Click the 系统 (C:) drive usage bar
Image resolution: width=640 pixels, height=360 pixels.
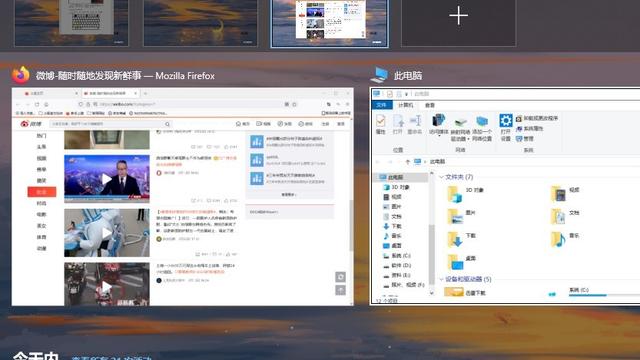[x=605, y=295]
